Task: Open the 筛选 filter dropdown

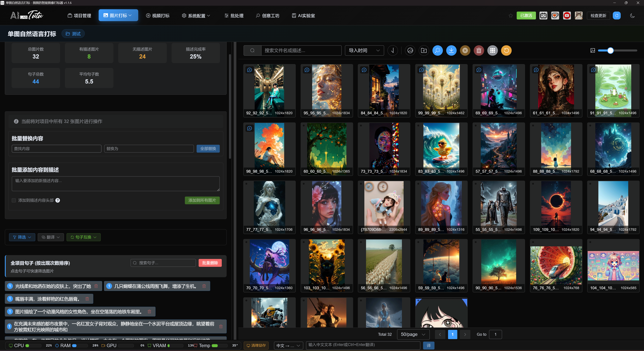Action: click(x=22, y=237)
